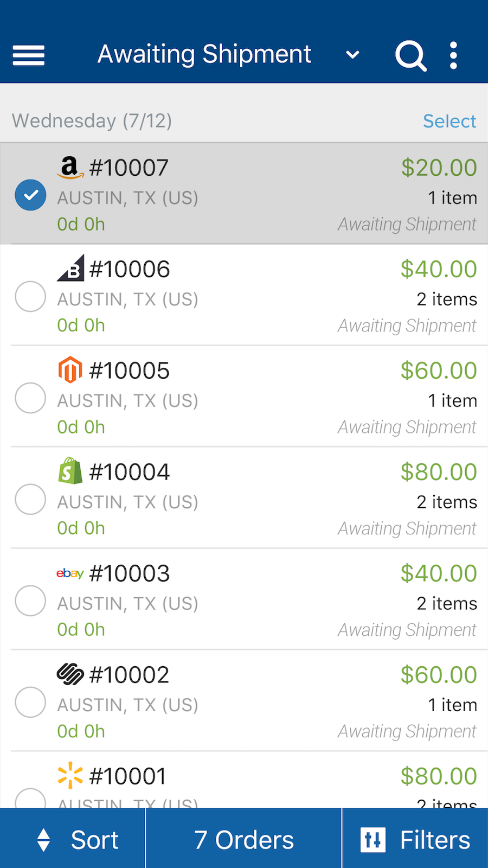Tap the Shopify logo on order #10004
The image size is (488, 868).
(70, 471)
